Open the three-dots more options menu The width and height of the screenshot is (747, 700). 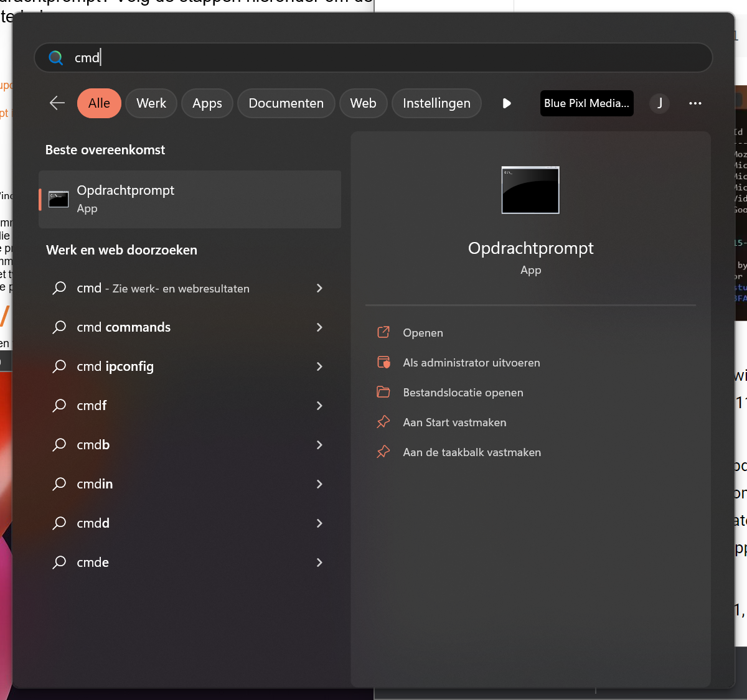coord(695,103)
